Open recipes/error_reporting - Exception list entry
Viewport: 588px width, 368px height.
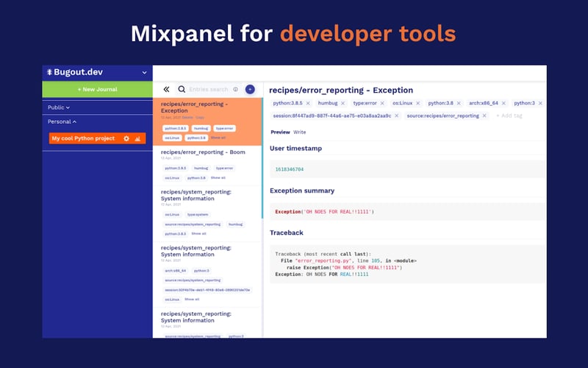click(x=207, y=121)
